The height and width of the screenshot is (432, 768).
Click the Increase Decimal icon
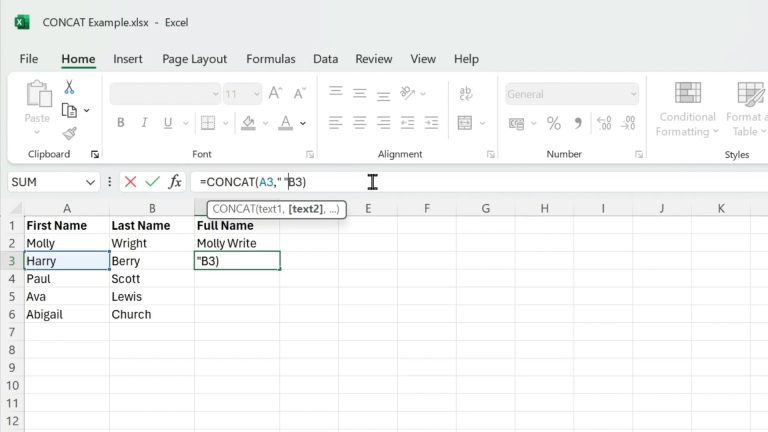pyautogui.click(x=604, y=123)
